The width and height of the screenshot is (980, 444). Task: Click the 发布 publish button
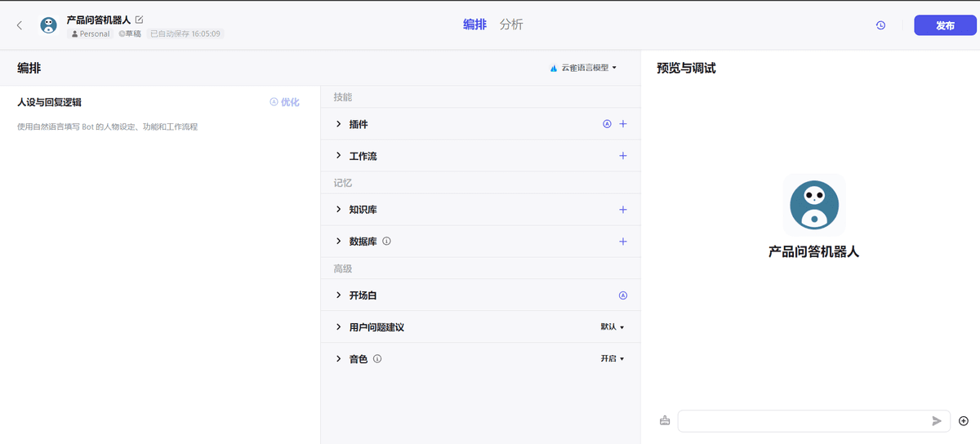[x=945, y=25]
